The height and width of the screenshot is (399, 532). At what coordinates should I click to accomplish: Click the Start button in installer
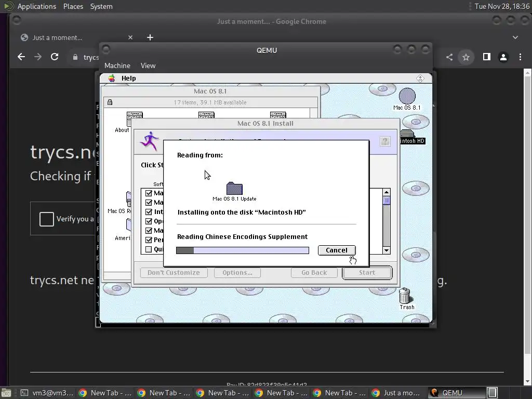[367, 272]
